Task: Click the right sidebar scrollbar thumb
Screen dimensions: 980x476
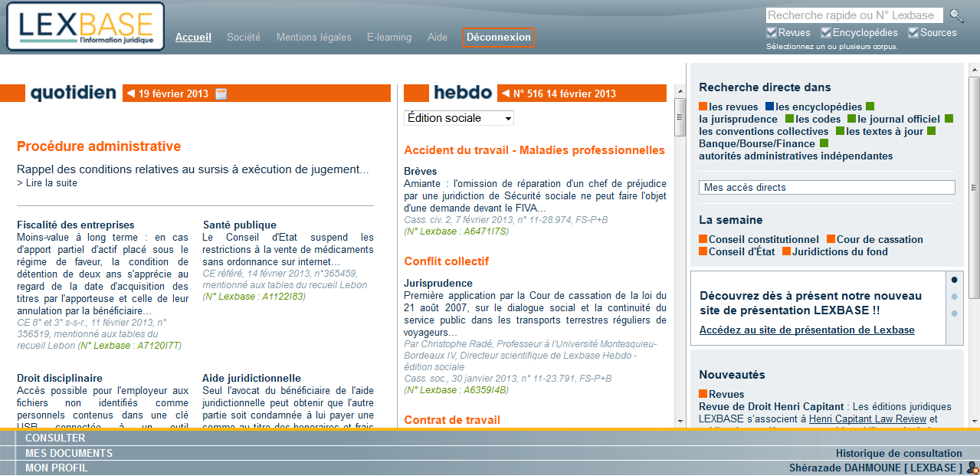Action: [x=974, y=188]
